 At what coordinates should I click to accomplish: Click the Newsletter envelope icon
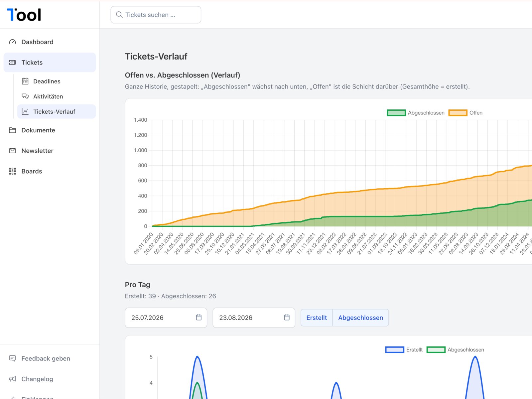pos(12,151)
